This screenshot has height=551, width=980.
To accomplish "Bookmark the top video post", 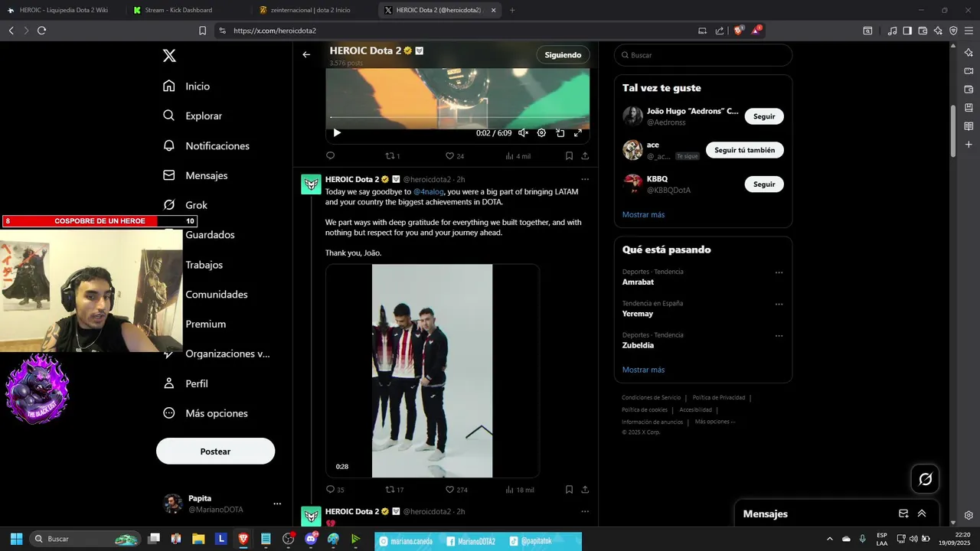I will click(x=569, y=155).
